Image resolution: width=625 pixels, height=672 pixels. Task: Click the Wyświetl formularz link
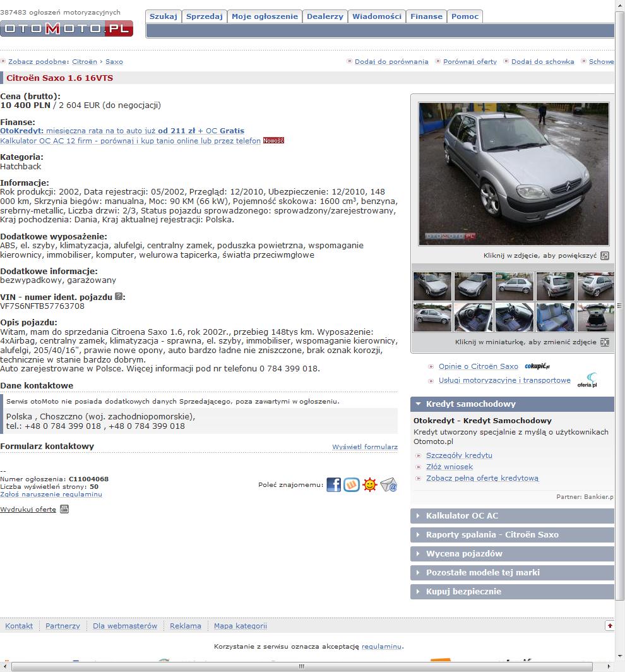[365, 447]
